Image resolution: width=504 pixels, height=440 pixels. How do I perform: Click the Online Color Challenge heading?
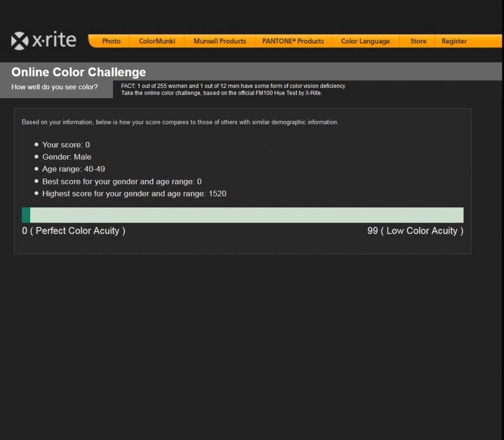pyautogui.click(x=78, y=72)
